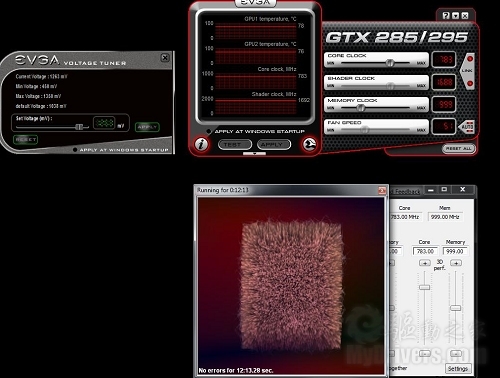Image resolution: width=500 pixels, height=378 pixels.
Task: Minimize the clock panel window
Action: (431, 190)
